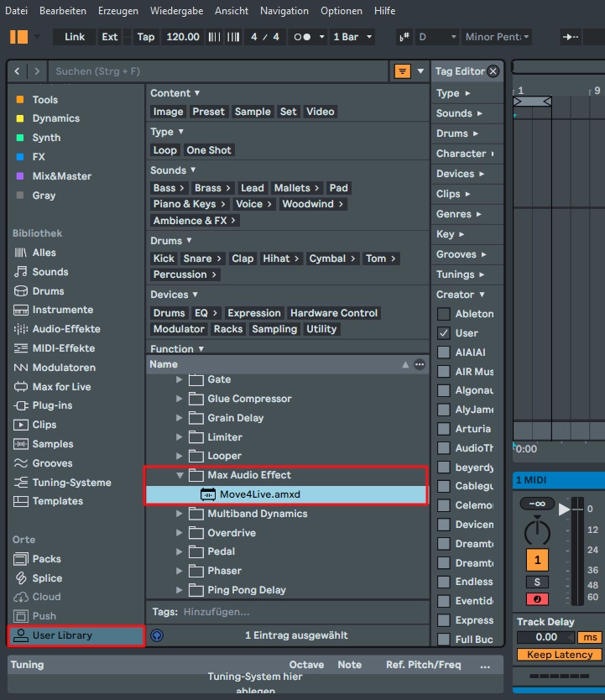Open the Modulatoren category
The image size is (605, 700).
pos(55,368)
